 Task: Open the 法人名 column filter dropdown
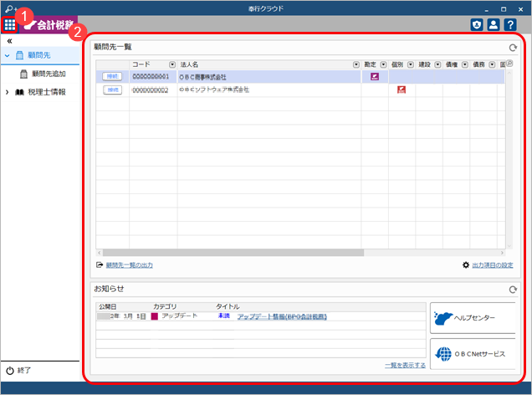click(x=356, y=64)
